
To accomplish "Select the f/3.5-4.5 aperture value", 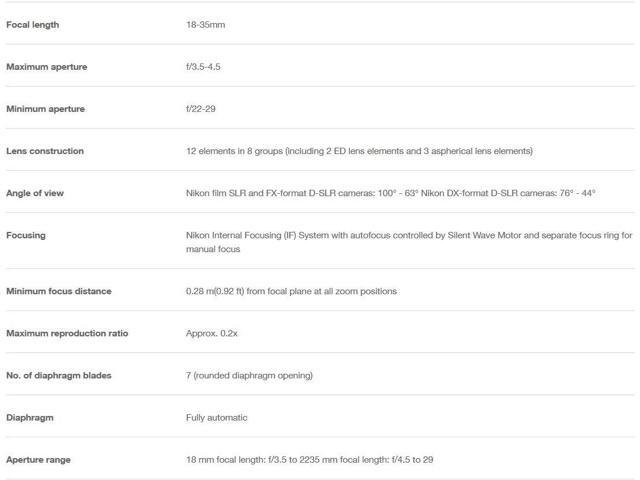I will 203,67.
